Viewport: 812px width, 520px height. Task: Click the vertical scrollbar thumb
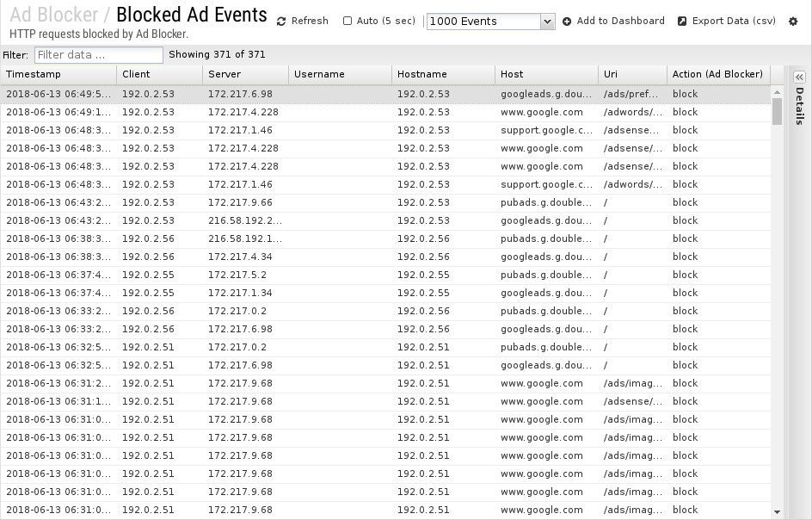pyautogui.click(x=777, y=111)
